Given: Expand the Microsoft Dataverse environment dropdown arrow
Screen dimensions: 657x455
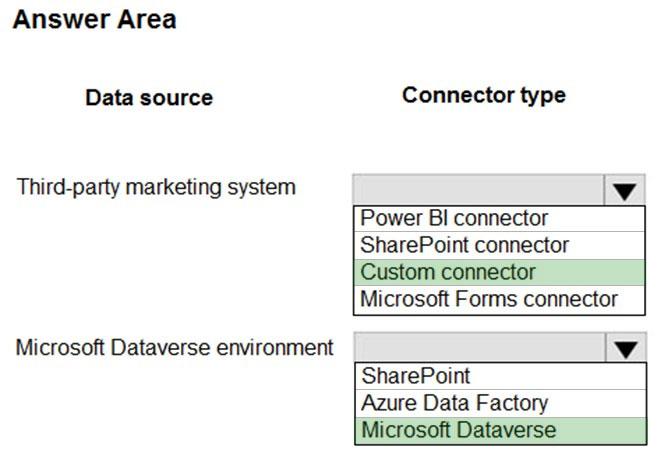Looking at the screenshot, I should [624, 349].
